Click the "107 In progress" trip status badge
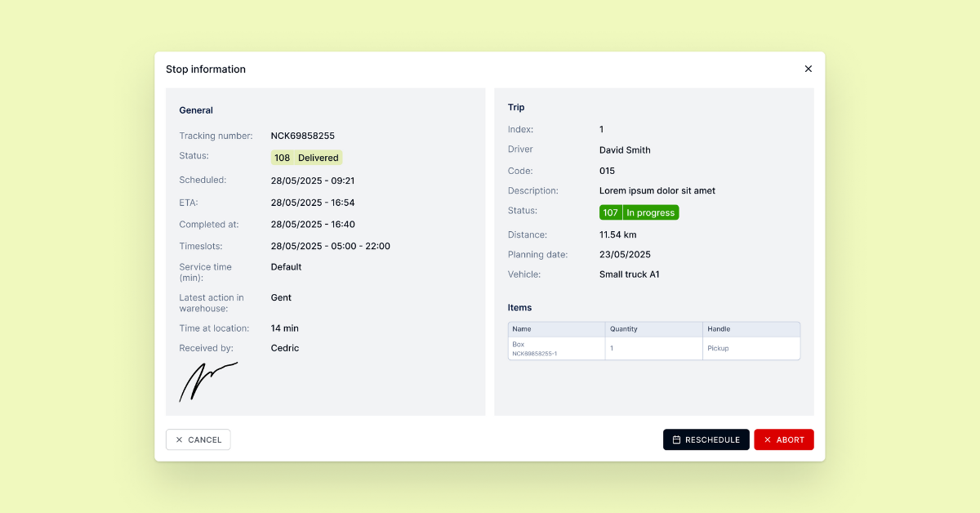This screenshot has width=980, height=513. click(x=639, y=212)
